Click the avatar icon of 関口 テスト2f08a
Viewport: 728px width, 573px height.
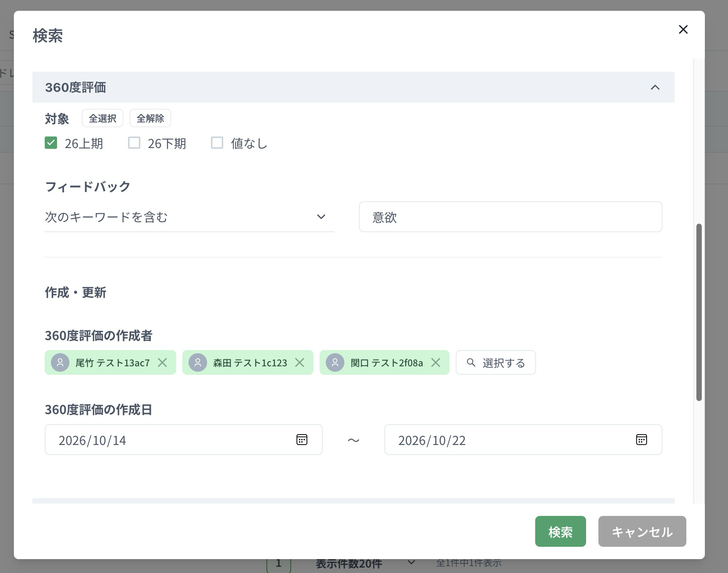click(x=335, y=362)
